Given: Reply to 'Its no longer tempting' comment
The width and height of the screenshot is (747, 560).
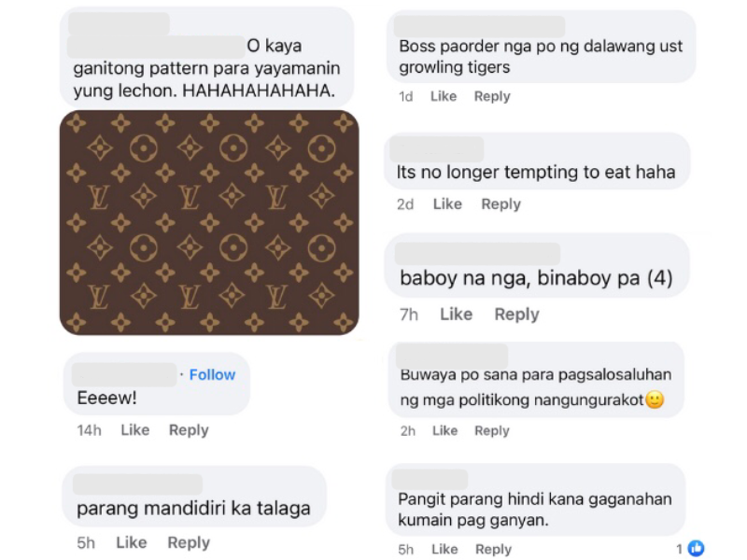Looking at the screenshot, I should (x=500, y=203).
